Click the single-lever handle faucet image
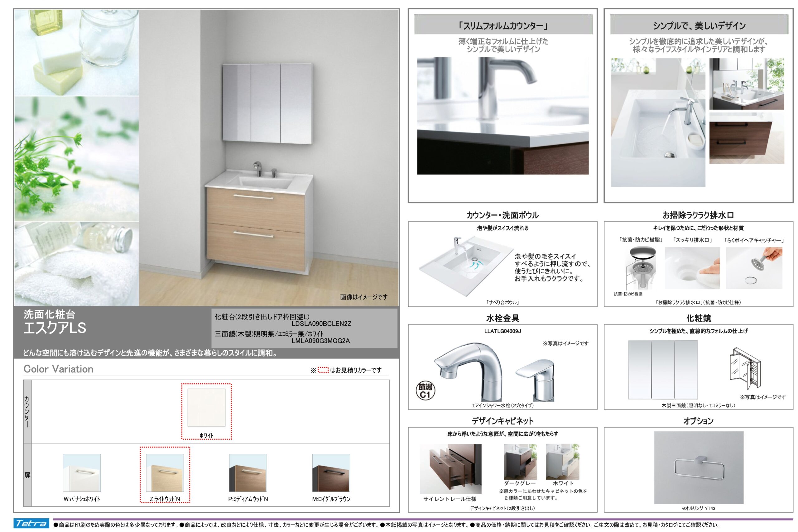This screenshot has width=798, height=532. tap(535, 380)
